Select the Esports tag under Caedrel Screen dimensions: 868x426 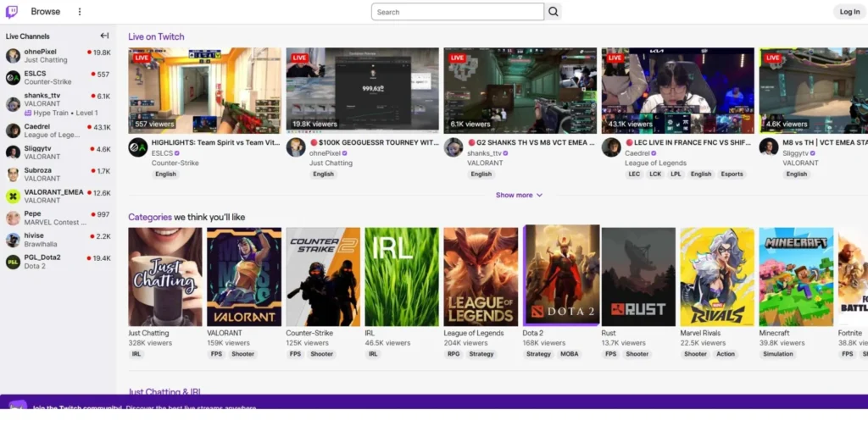coord(732,174)
